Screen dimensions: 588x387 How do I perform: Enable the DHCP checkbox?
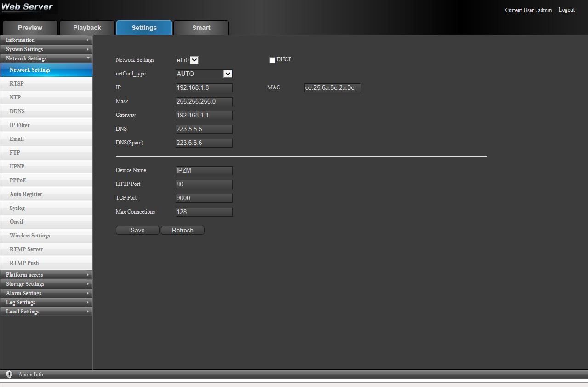[272, 60]
